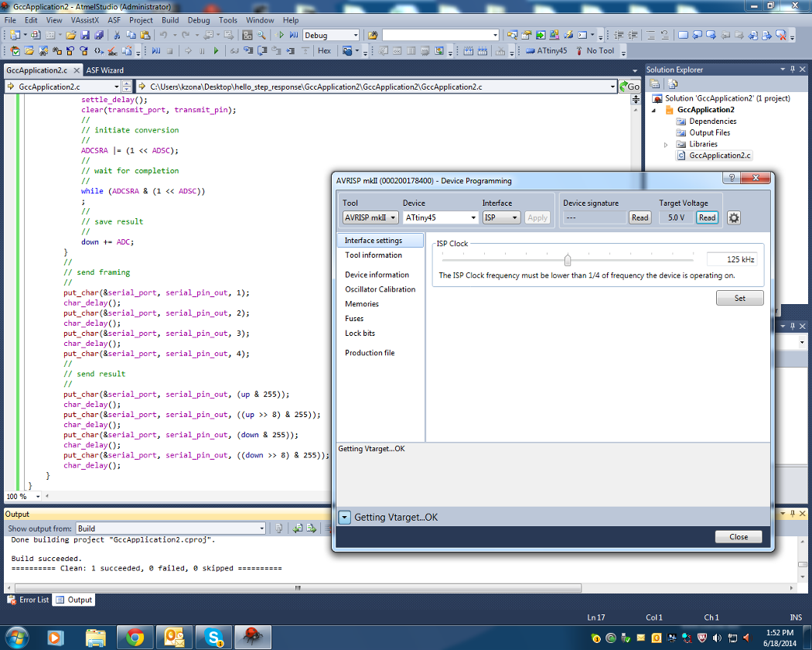Click the help question mark in dialog
Image resolution: width=812 pixels, height=650 pixels.
click(x=731, y=178)
